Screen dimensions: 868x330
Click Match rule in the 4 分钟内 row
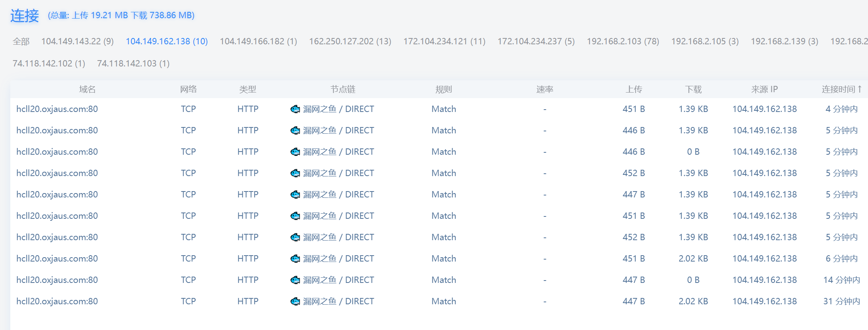(x=444, y=109)
